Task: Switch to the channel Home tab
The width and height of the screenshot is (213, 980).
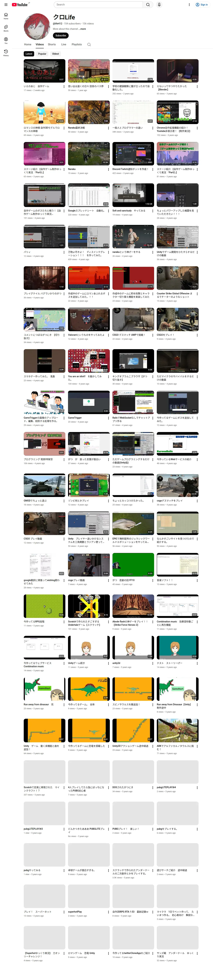Action: (28, 45)
